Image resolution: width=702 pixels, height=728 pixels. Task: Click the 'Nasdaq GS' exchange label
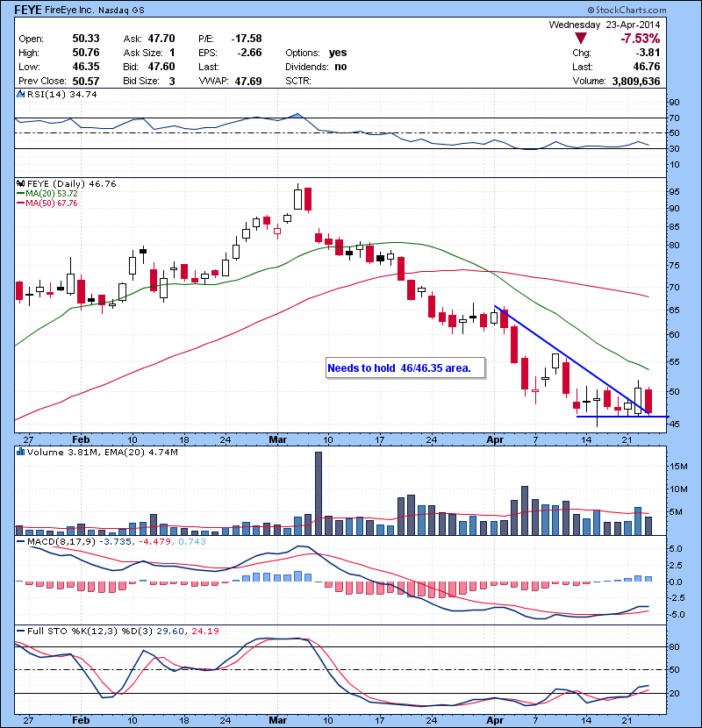click(x=121, y=11)
